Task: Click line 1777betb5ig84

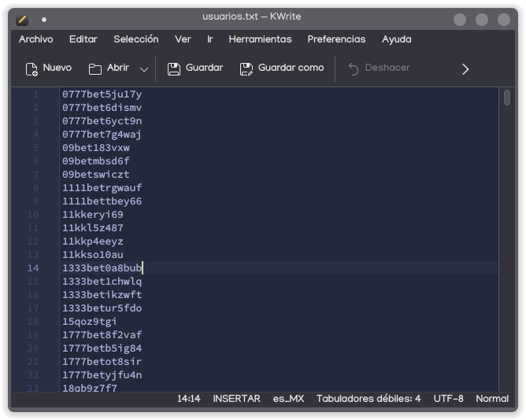Action: (102, 348)
